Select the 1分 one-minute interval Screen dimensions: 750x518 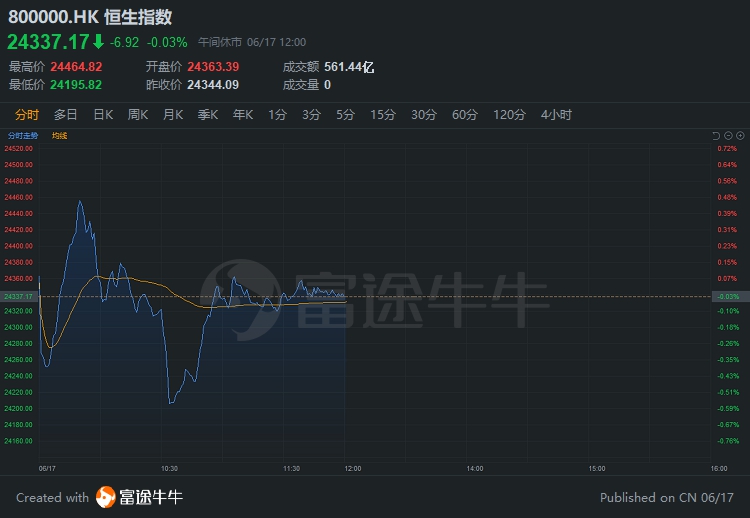click(x=277, y=115)
